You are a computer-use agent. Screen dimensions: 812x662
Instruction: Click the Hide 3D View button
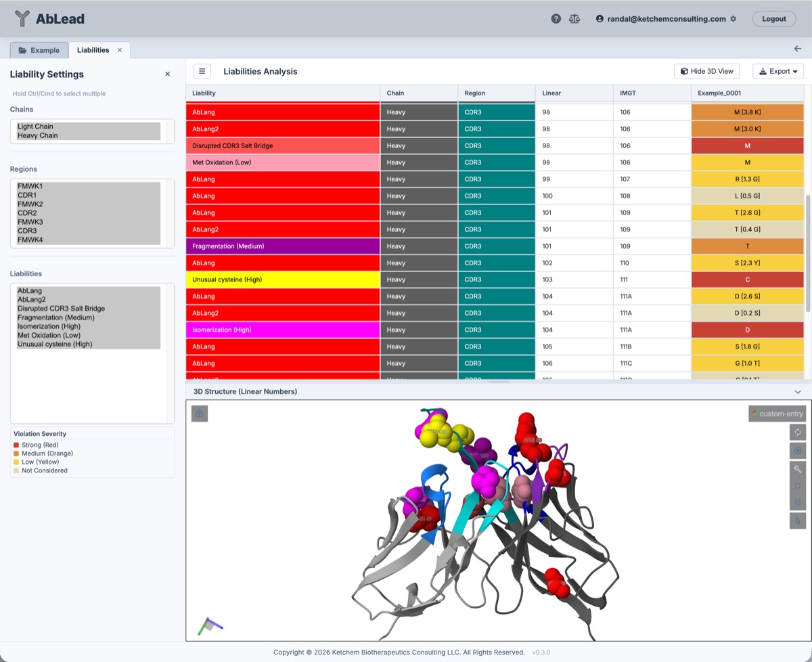706,71
